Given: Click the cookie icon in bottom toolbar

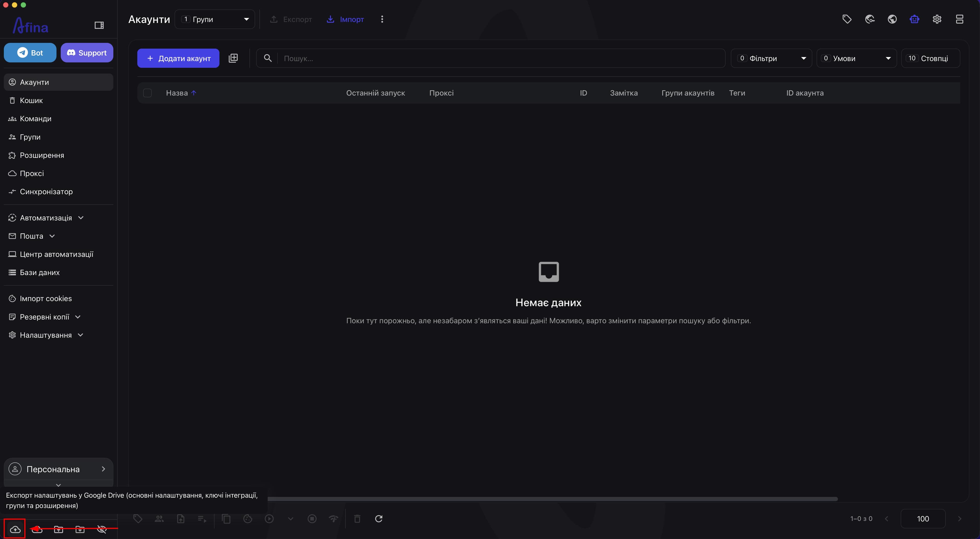Looking at the screenshot, I should tap(248, 518).
